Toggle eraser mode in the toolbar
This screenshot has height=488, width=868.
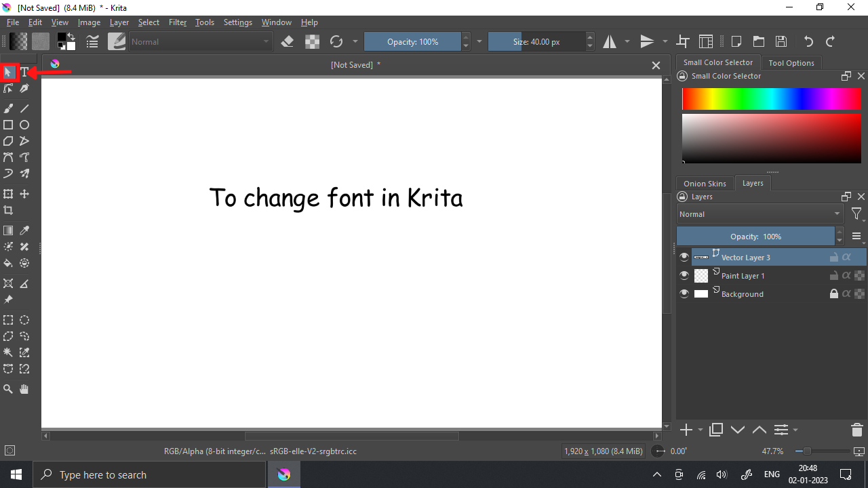287,41
